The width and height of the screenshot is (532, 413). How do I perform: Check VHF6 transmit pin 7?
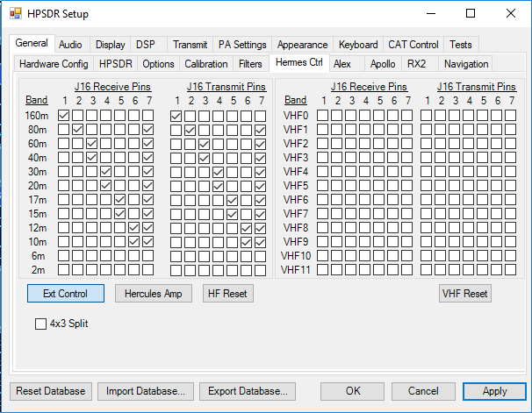pos(510,200)
